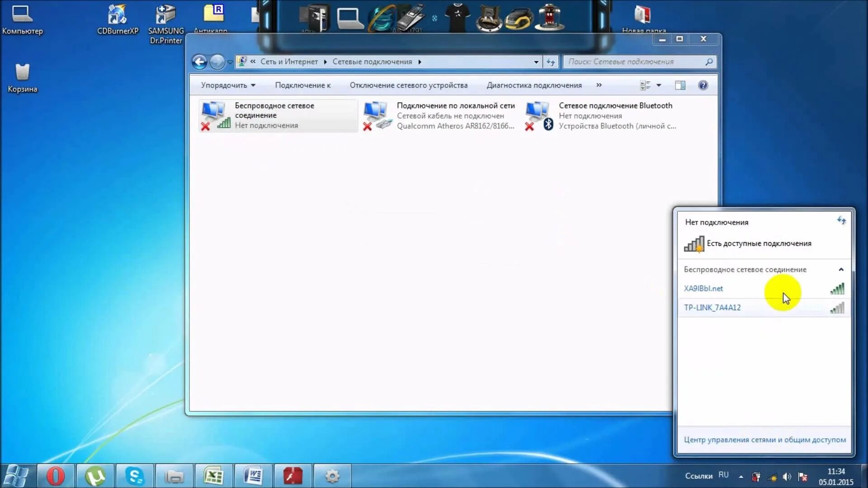Image resolution: width=868 pixels, height=488 pixels.
Task: Connect to XA9IBbI.net wireless network
Action: click(703, 288)
